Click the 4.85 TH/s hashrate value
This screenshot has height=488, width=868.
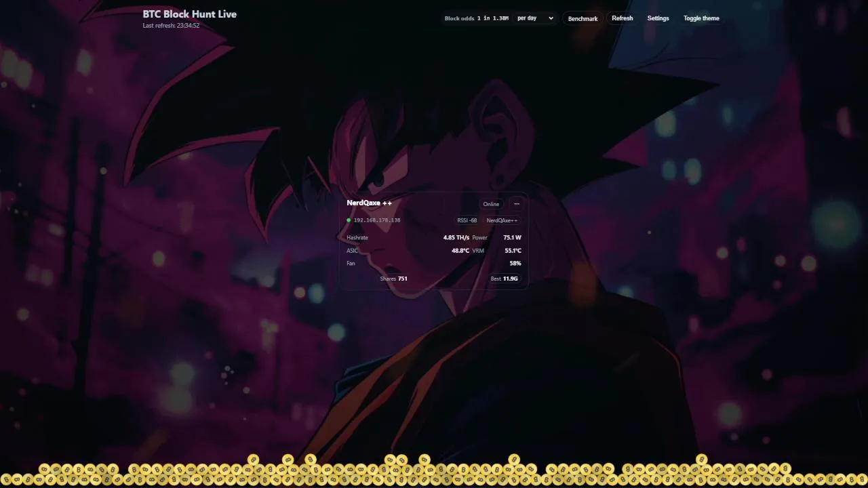(x=456, y=238)
